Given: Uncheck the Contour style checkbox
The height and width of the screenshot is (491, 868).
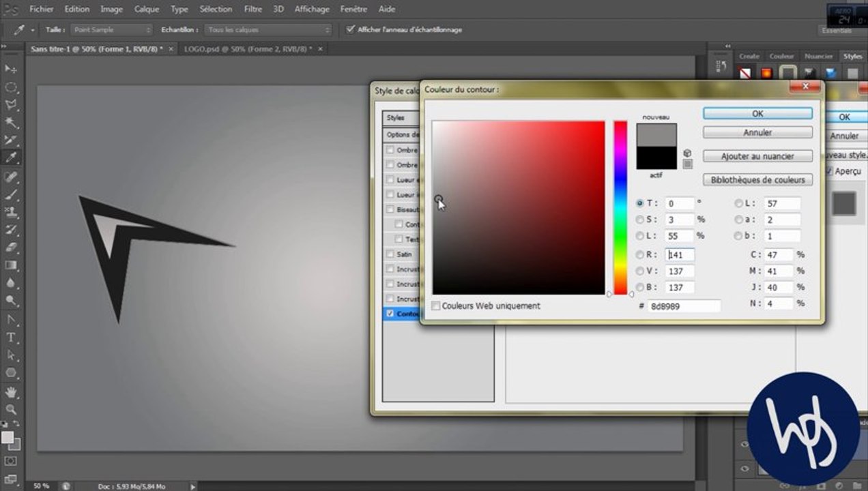Looking at the screenshot, I should pyautogui.click(x=390, y=314).
